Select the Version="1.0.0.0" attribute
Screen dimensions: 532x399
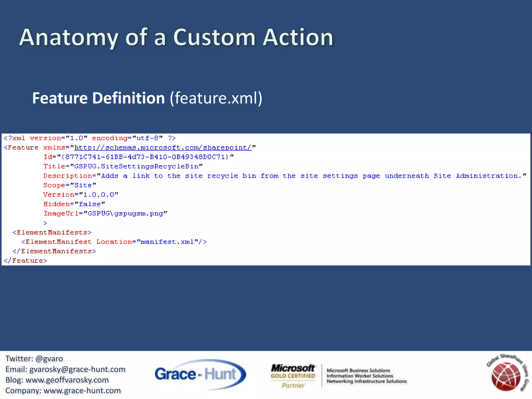pyautogui.click(x=81, y=195)
